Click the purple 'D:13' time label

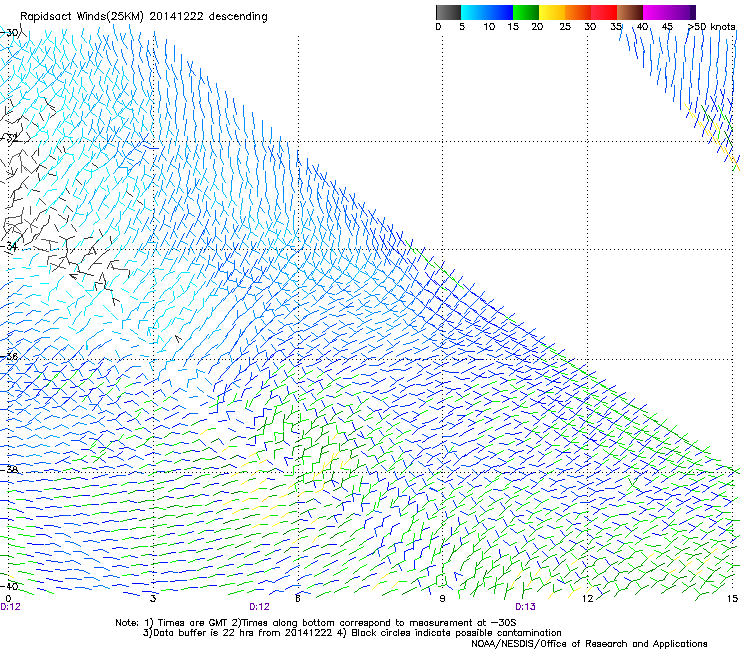(x=525, y=607)
